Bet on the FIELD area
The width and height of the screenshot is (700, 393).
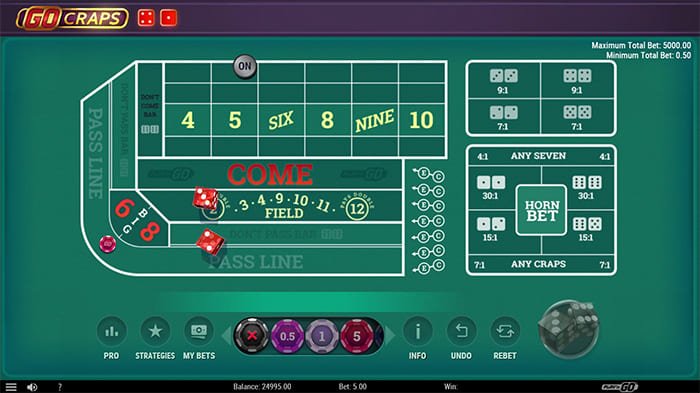284,206
